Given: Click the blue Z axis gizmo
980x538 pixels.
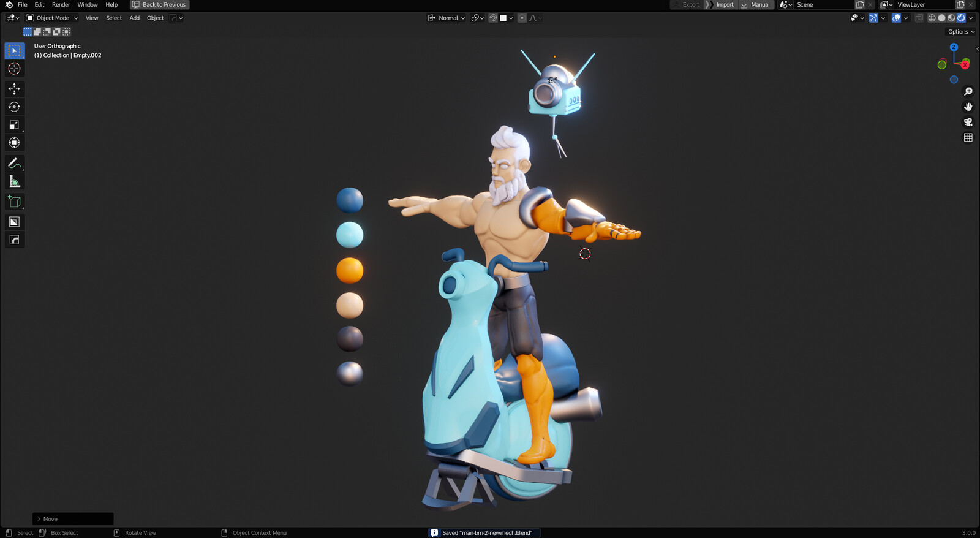Looking at the screenshot, I should [954, 47].
